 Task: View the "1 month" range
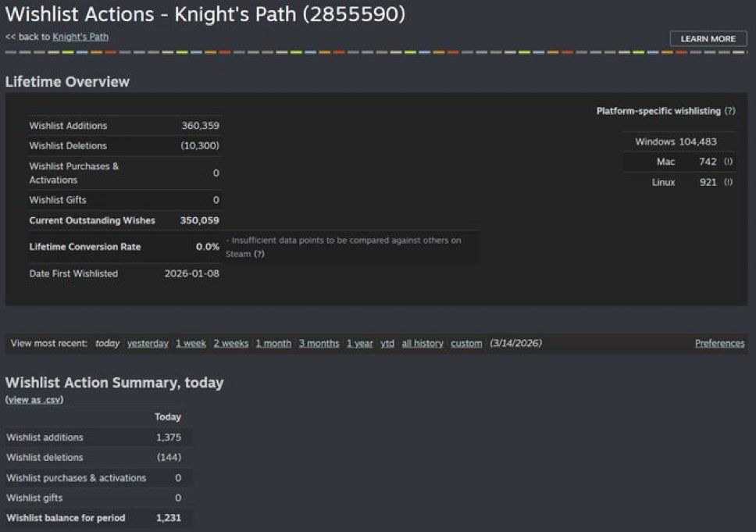(273, 343)
